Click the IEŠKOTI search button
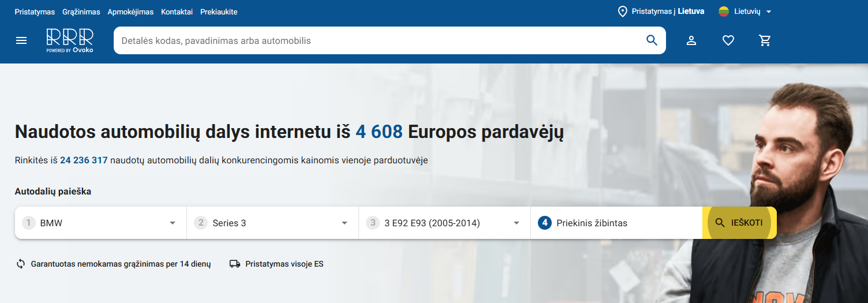 (x=739, y=223)
